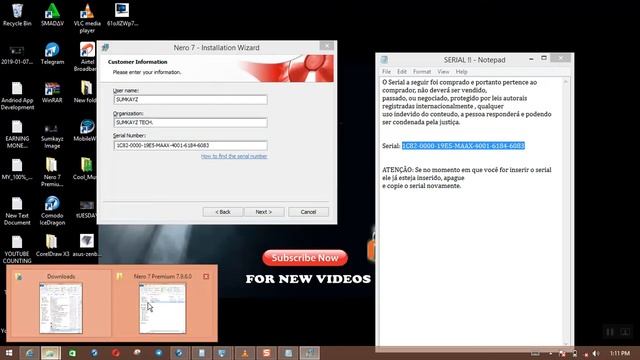Open the View menu in Notepad
Image resolution: width=640 pixels, height=360 pixels.
443,72
